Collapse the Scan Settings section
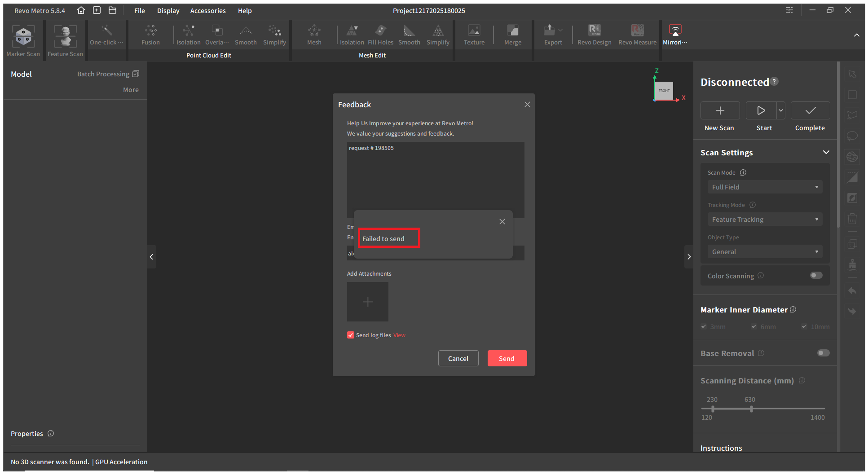The height and width of the screenshot is (475, 868). click(x=826, y=153)
